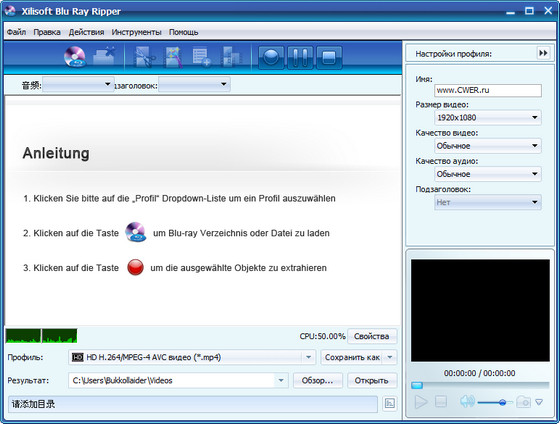
Task: Click the Имя field containing www.CWER.ru
Action: [x=488, y=90]
